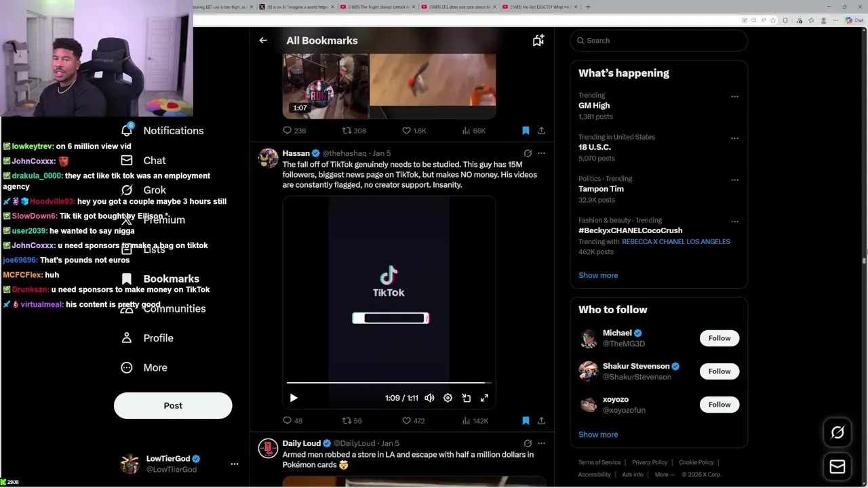The height and width of the screenshot is (488, 868).
Task: Switch to 'He Got EXACTLY What' YouTube tab
Action: tap(539, 7)
